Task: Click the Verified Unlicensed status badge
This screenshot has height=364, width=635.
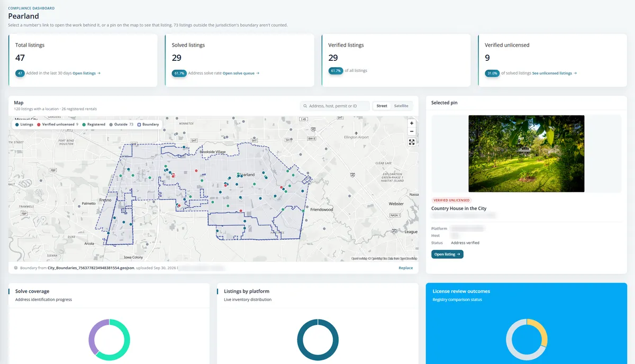Action: pos(451,200)
